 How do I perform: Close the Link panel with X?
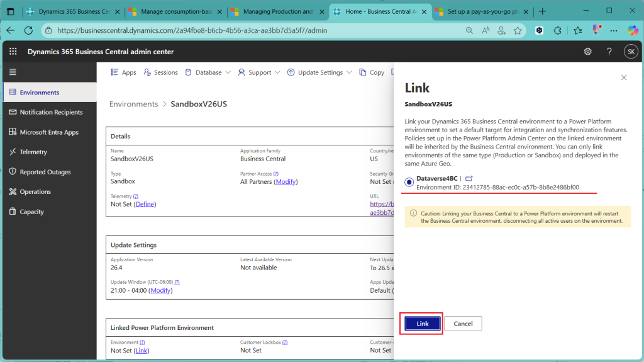pos(624,77)
